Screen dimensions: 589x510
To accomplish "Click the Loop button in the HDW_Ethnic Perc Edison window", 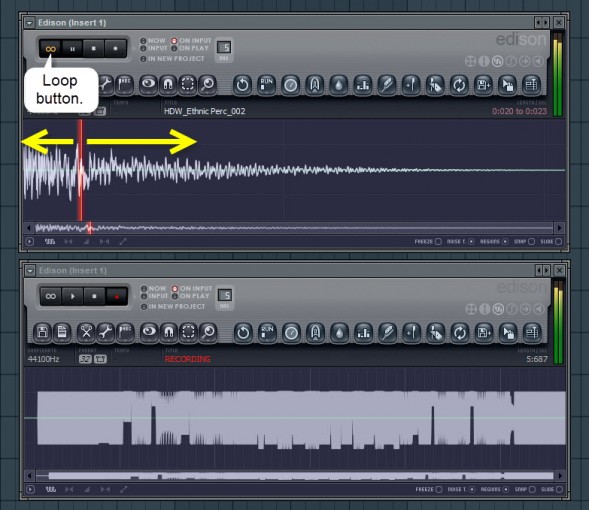I will 51,49.
